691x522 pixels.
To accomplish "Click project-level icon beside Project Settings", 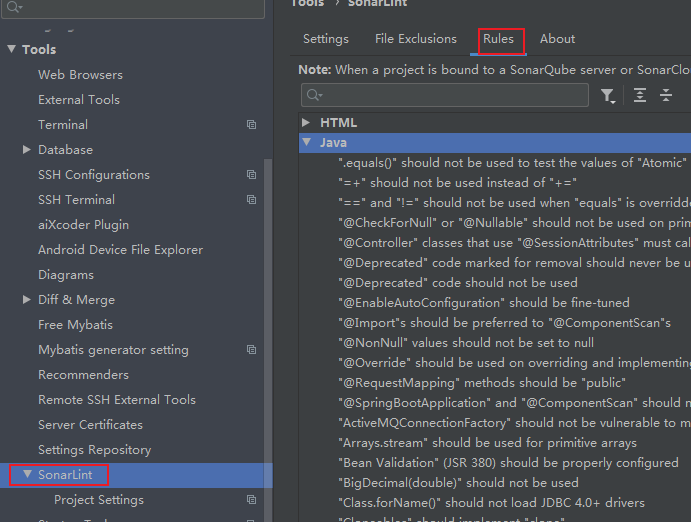I will pos(251,500).
